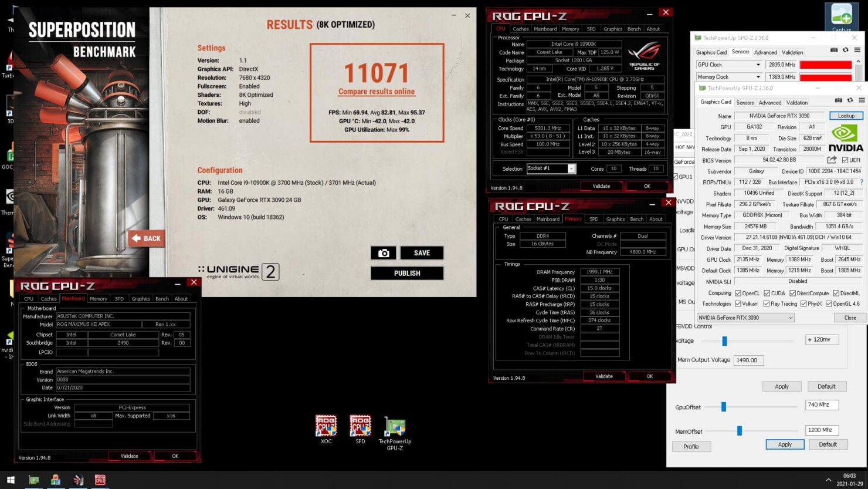Click the Default button under Mem Output Voltage
Viewport: 868px width, 489px height.
click(x=826, y=386)
